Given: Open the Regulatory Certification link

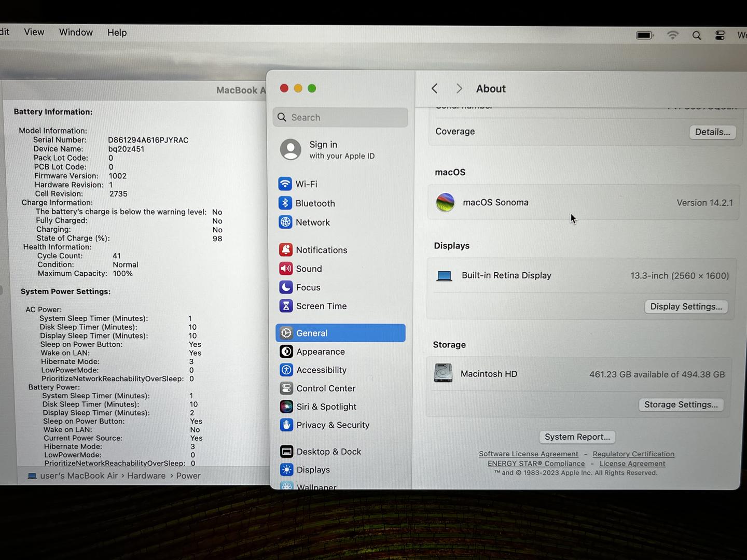Looking at the screenshot, I should 633,454.
